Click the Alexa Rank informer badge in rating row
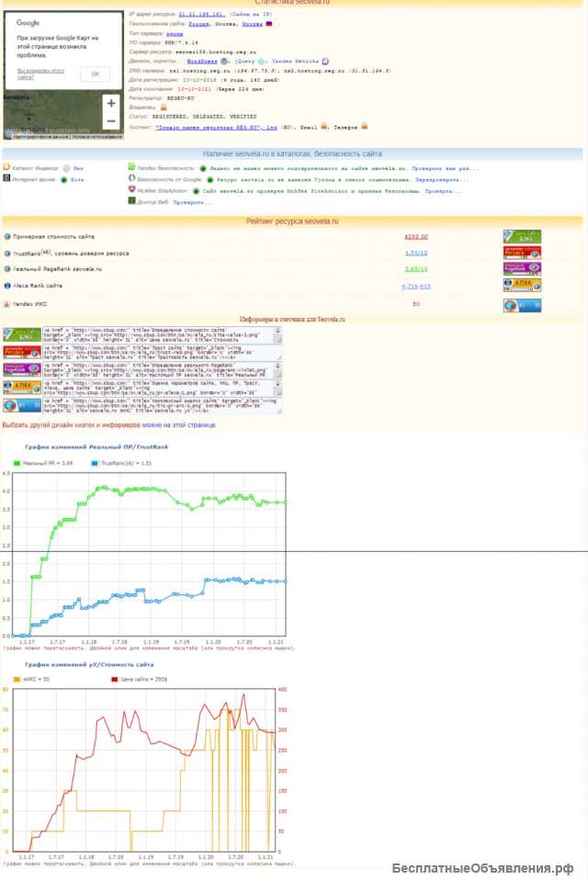The image size is (588, 880). 521,286
